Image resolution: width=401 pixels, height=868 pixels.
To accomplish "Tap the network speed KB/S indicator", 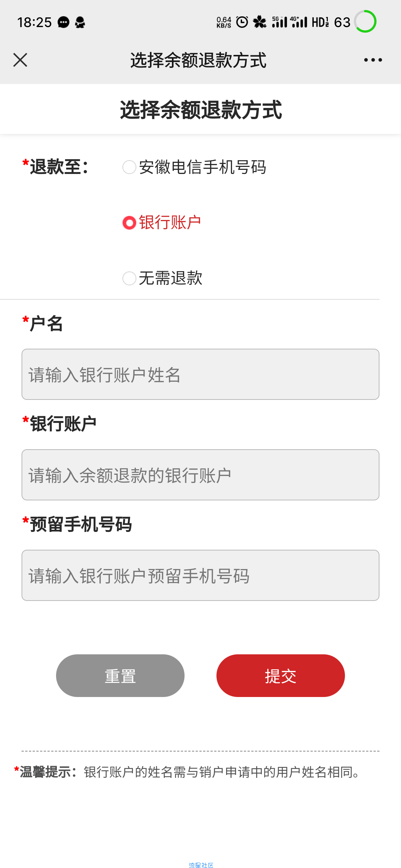I will (x=224, y=22).
